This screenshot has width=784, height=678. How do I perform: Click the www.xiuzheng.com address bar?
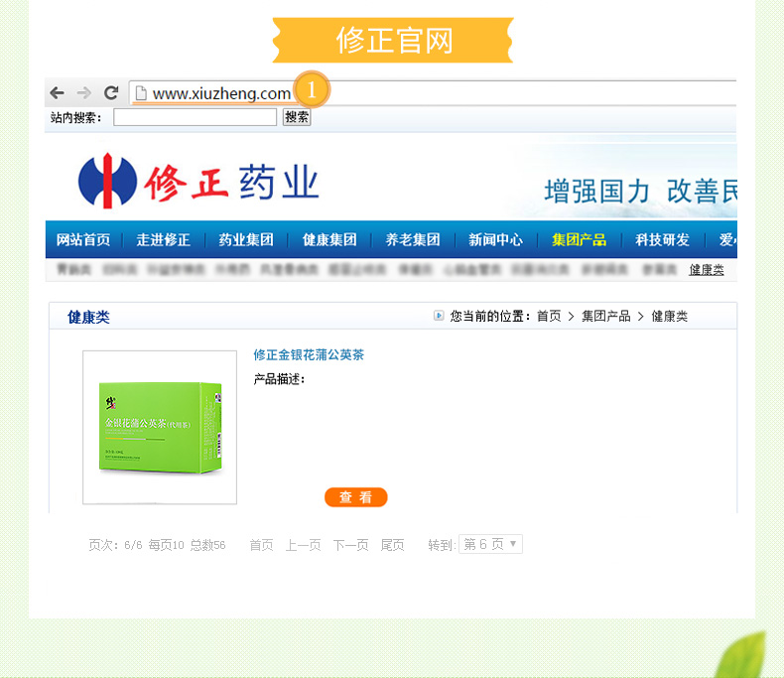click(x=433, y=93)
